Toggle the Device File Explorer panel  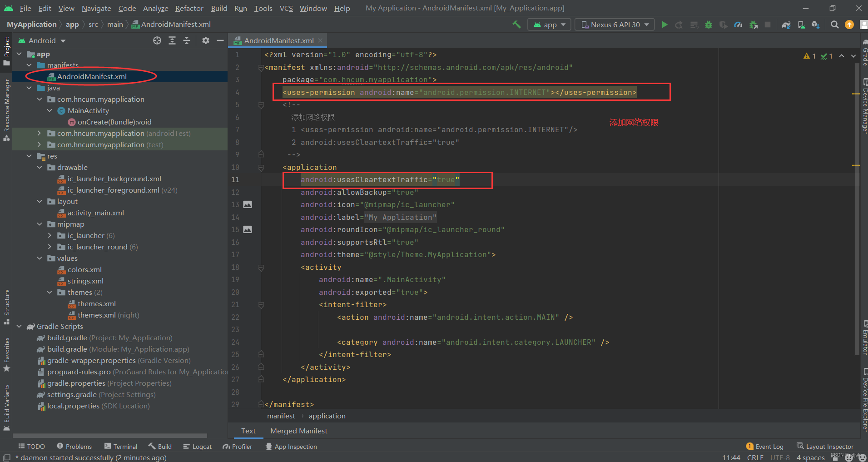864,399
